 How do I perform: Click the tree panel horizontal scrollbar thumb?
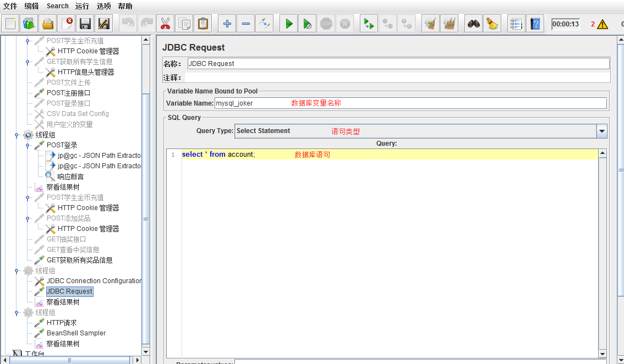click(x=69, y=360)
